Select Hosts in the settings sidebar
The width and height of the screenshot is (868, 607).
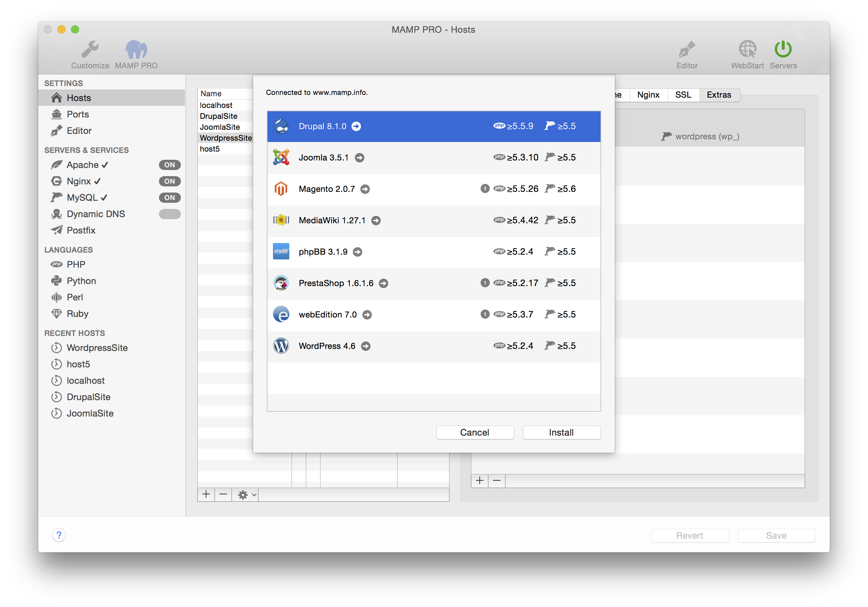click(112, 98)
